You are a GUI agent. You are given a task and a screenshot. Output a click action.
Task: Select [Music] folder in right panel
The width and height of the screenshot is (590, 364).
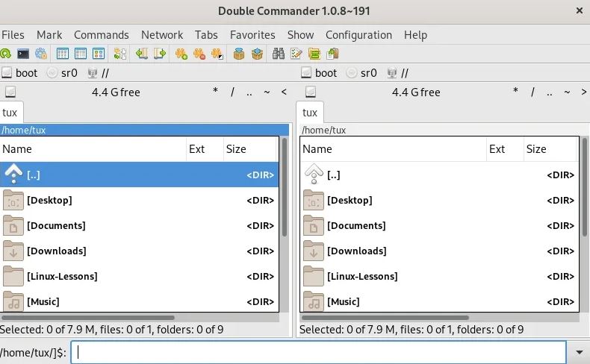(x=439, y=301)
